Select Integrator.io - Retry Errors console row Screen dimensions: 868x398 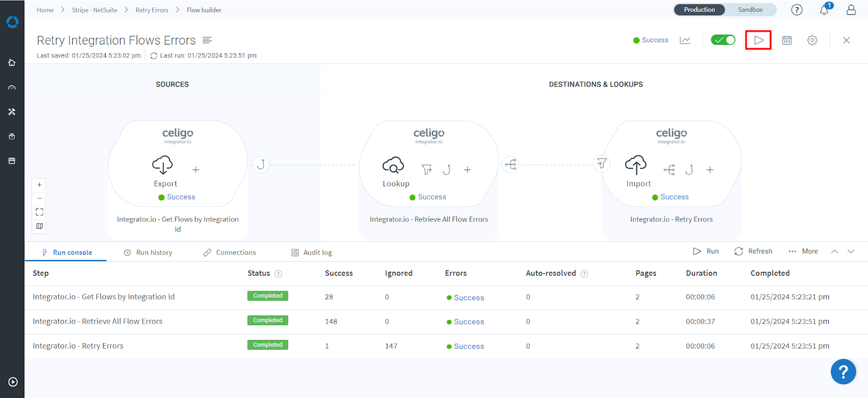pyautogui.click(x=446, y=346)
